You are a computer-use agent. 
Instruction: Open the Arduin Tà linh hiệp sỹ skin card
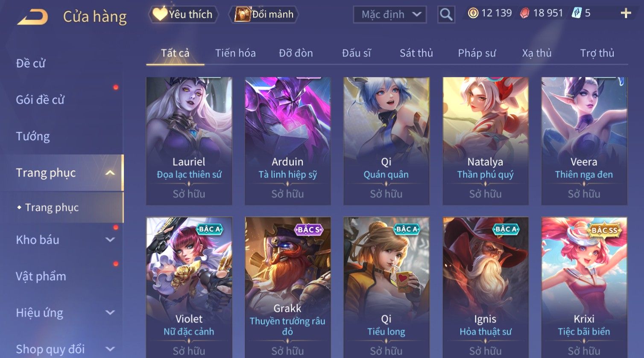point(287,141)
